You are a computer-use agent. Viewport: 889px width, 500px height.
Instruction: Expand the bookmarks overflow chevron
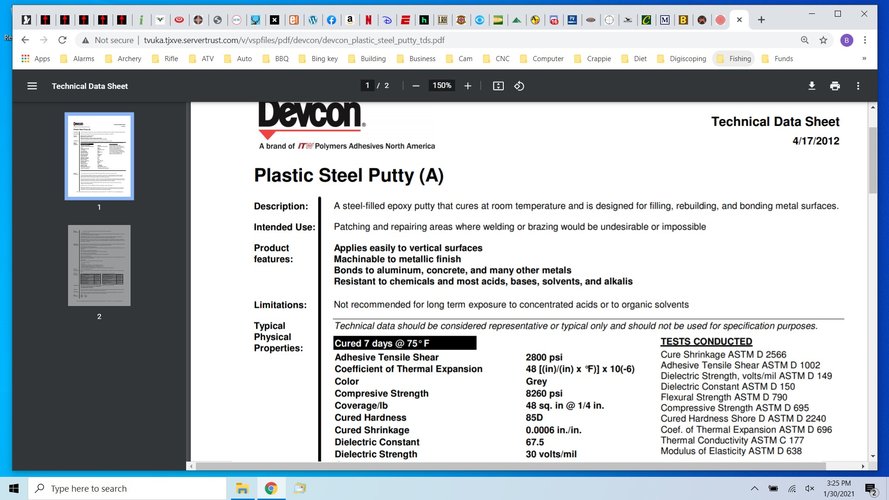[864, 59]
